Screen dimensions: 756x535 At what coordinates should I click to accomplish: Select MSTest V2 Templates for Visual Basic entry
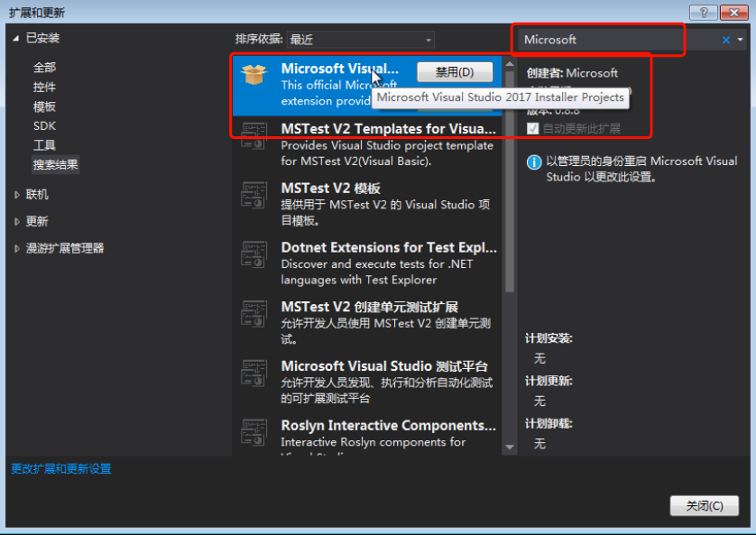pos(367,145)
